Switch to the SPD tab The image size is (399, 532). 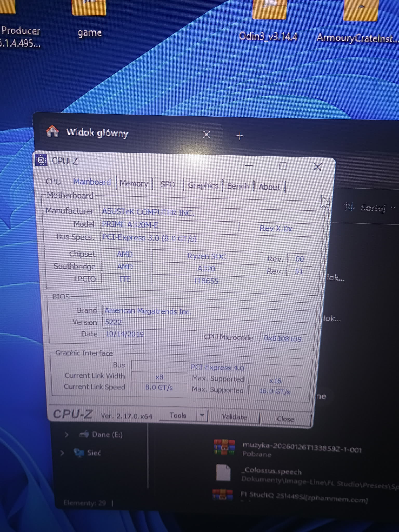pyautogui.click(x=168, y=184)
